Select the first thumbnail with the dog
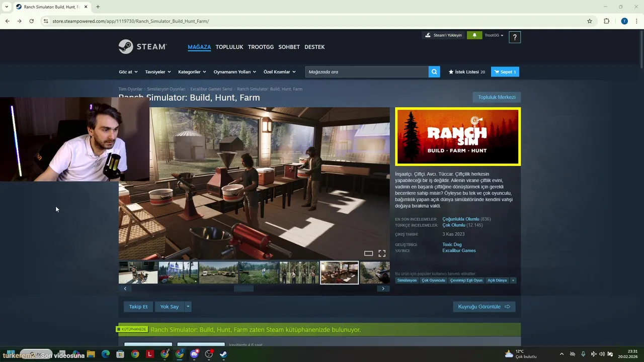Viewport: 644px width, 362px height. 138,273
